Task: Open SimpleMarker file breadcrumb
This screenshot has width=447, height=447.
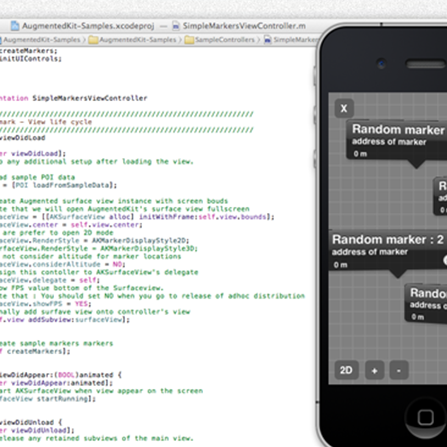Action: 291,40
